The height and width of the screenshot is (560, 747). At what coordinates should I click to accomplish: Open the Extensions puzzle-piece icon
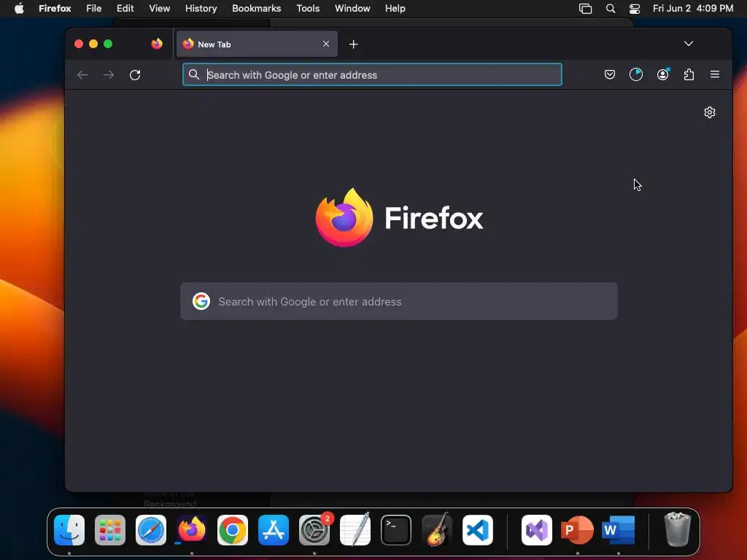(689, 75)
